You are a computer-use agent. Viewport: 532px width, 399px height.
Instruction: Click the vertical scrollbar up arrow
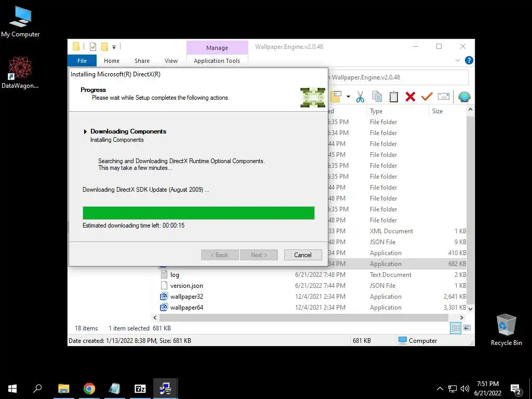(x=470, y=110)
